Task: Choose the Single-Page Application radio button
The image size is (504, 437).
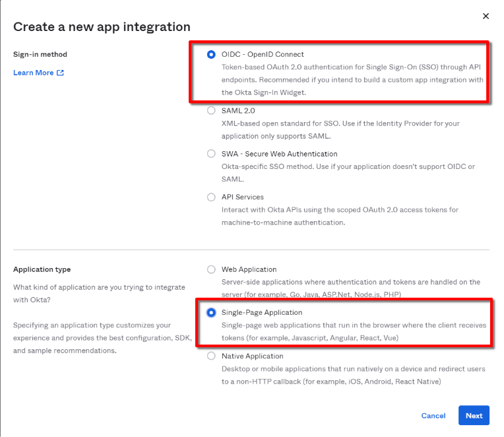Action: [211, 312]
